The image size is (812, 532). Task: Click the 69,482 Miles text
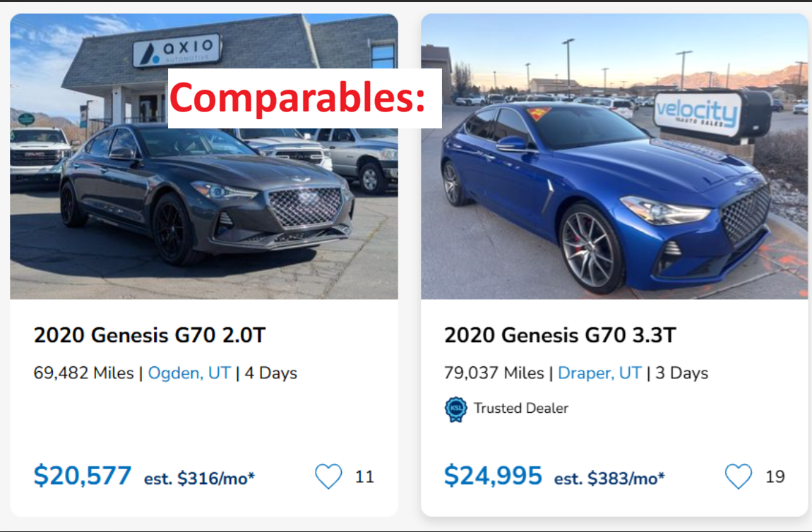(83, 373)
